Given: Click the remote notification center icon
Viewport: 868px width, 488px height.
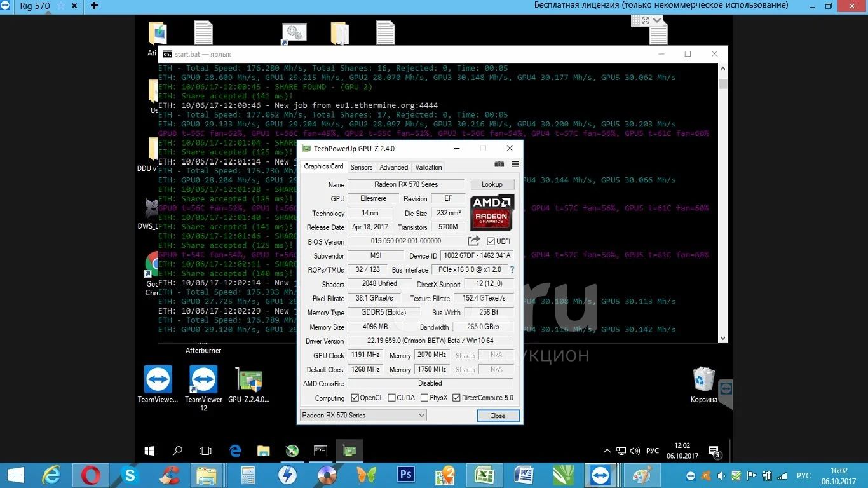Looking at the screenshot, I should pyautogui.click(x=714, y=451).
